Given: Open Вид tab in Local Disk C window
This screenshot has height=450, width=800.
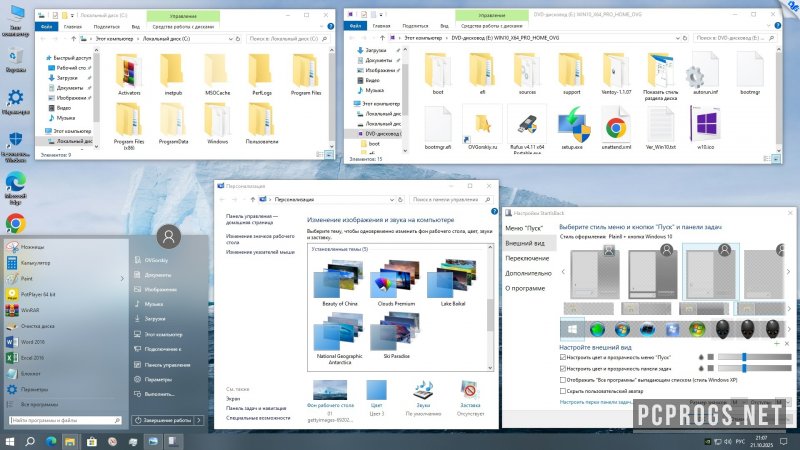Looking at the screenshot, I should 136,27.
